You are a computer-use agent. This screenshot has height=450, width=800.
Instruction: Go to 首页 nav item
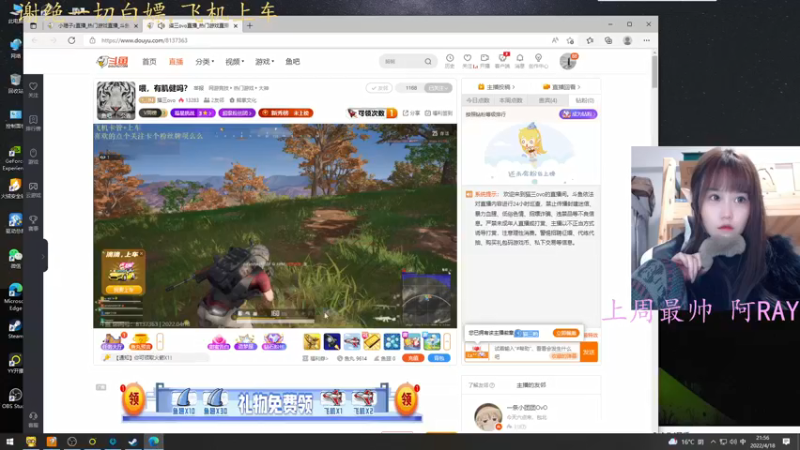149,62
